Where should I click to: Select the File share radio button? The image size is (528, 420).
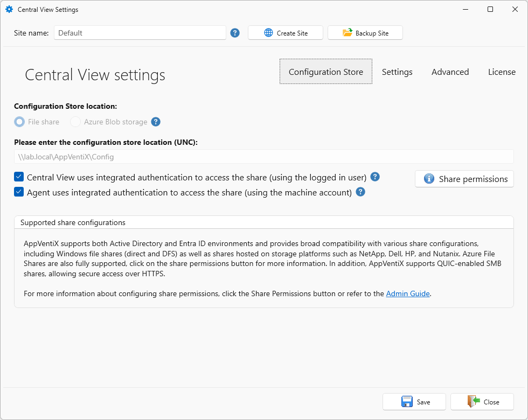click(x=19, y=122)
